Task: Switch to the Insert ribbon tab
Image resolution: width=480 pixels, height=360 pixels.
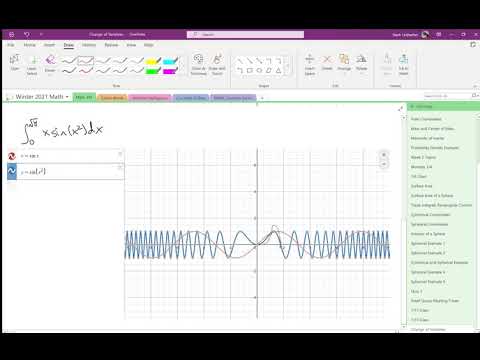Action: click(49, 45)
